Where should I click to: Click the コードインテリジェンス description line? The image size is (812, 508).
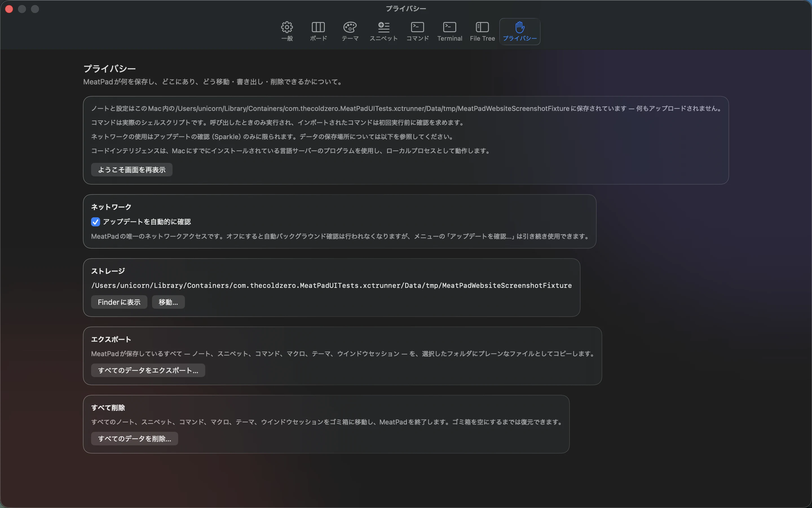pos(292,150)
